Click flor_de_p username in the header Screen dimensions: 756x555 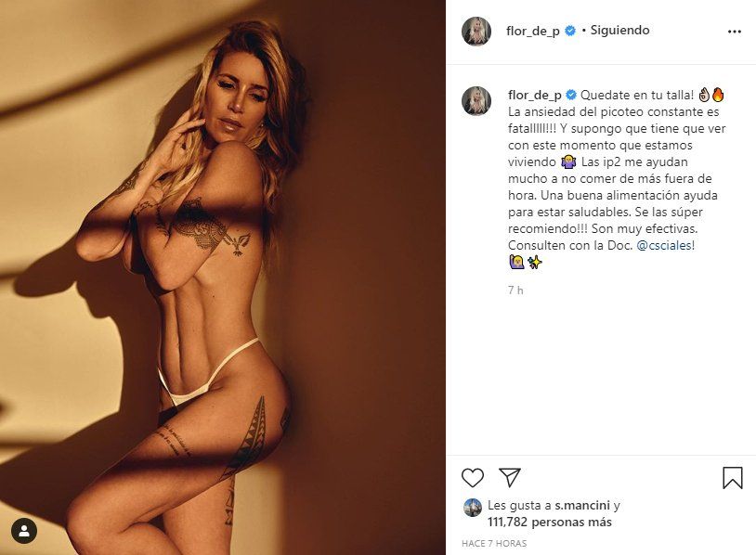pyautogui.click(x=533, y=31)
